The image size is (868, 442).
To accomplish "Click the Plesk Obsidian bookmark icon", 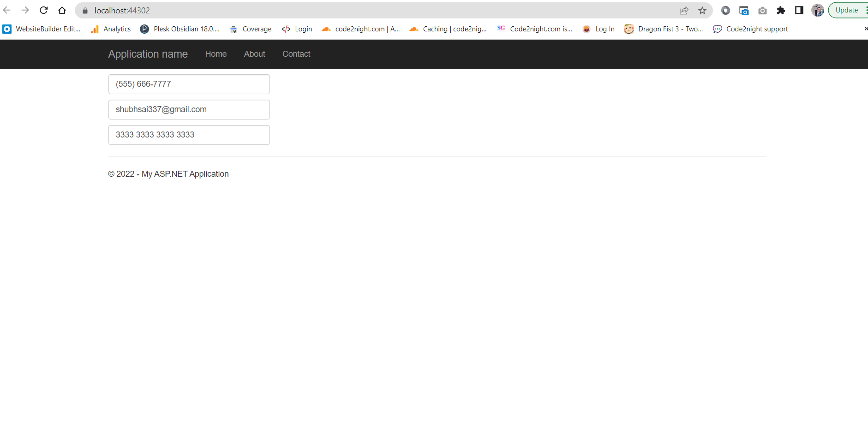I will pos(145,29).
